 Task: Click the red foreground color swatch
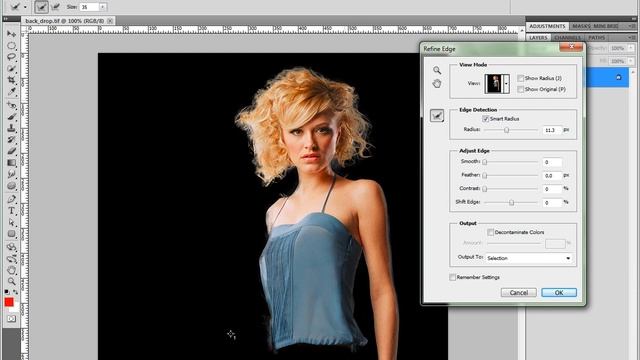(x=9, y=302)
